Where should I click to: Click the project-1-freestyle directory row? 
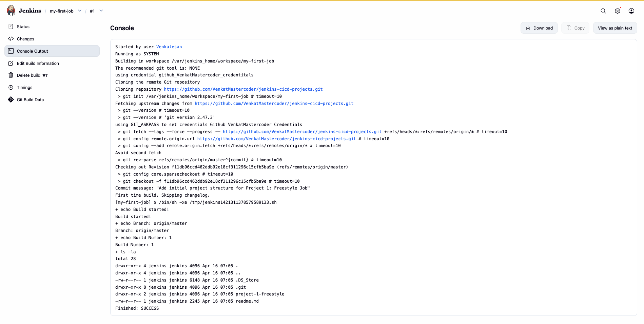pos(200,294)
